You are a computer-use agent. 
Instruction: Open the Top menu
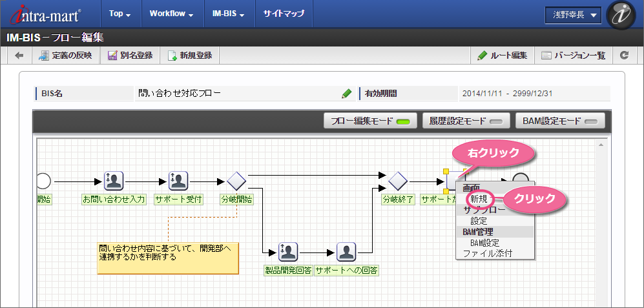[120, 14]
